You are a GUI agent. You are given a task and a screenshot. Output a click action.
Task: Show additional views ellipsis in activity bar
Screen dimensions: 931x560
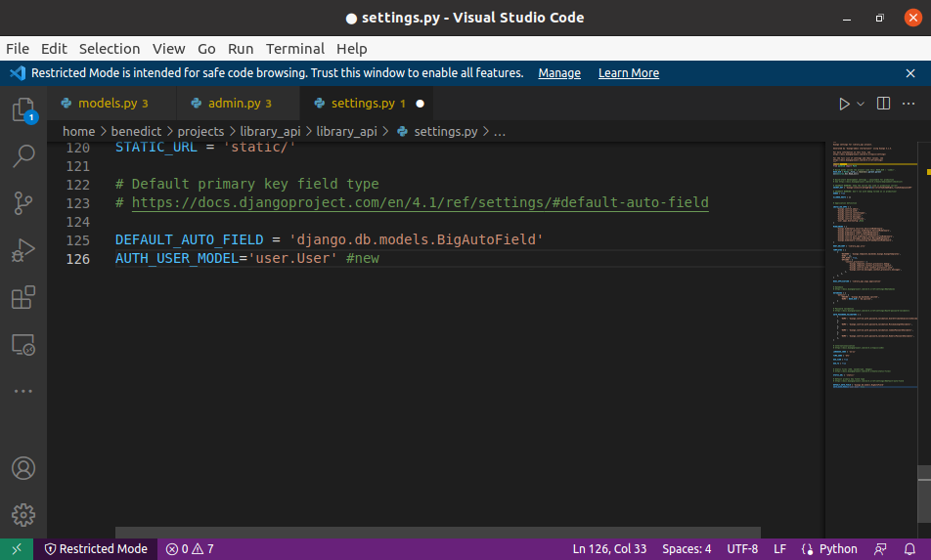pos(23,391)
